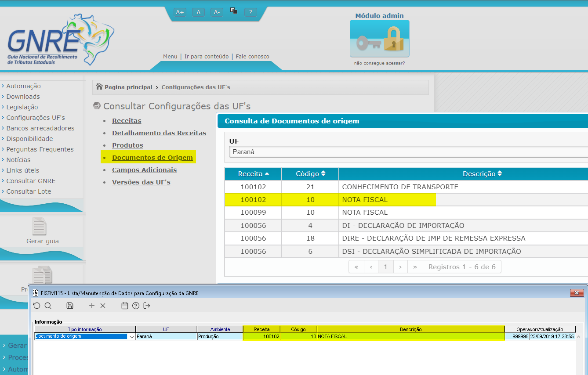Click the Campos Adicionais link
588x375 pixels.
pyautogui.click(x=144, y=169)
